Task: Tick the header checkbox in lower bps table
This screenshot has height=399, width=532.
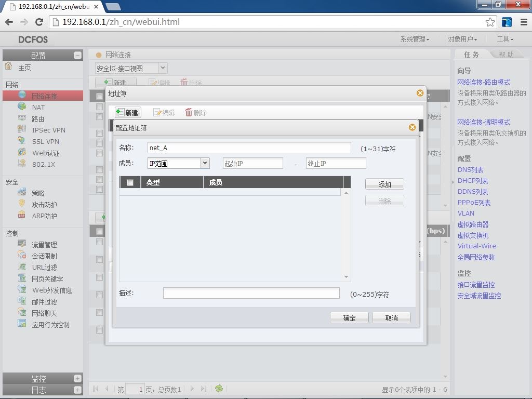Action: (x=99, y=231)
